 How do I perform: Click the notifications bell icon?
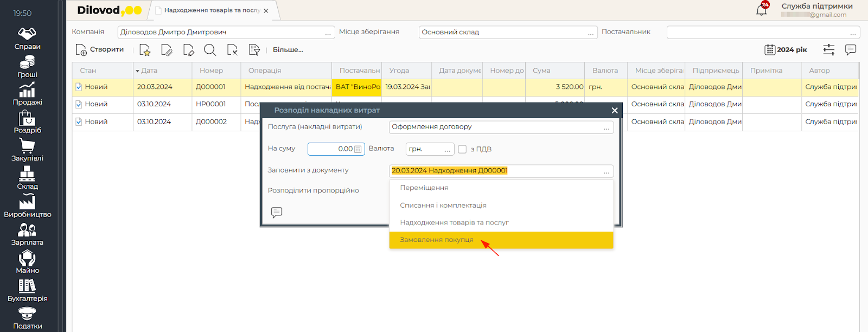point(762,10)
